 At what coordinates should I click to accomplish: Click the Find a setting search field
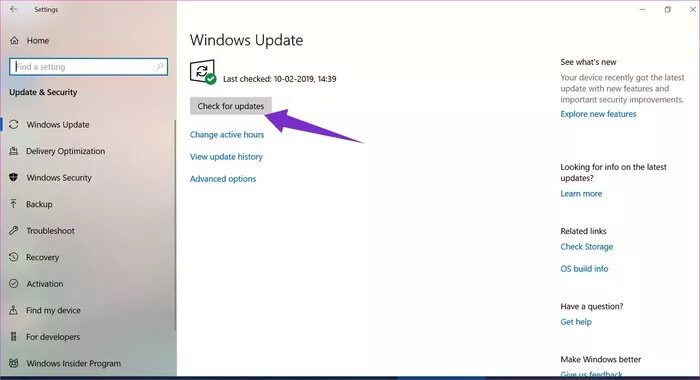tap(88, 67)
